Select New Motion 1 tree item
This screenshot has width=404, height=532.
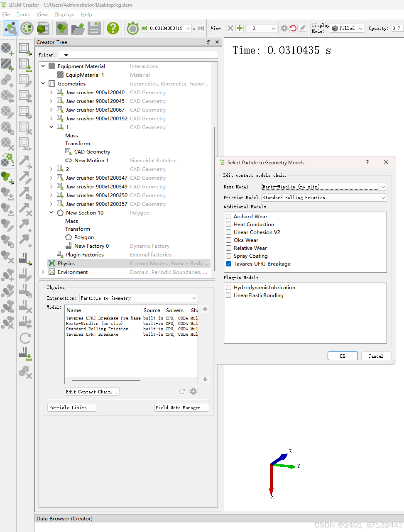pos(91,160)
